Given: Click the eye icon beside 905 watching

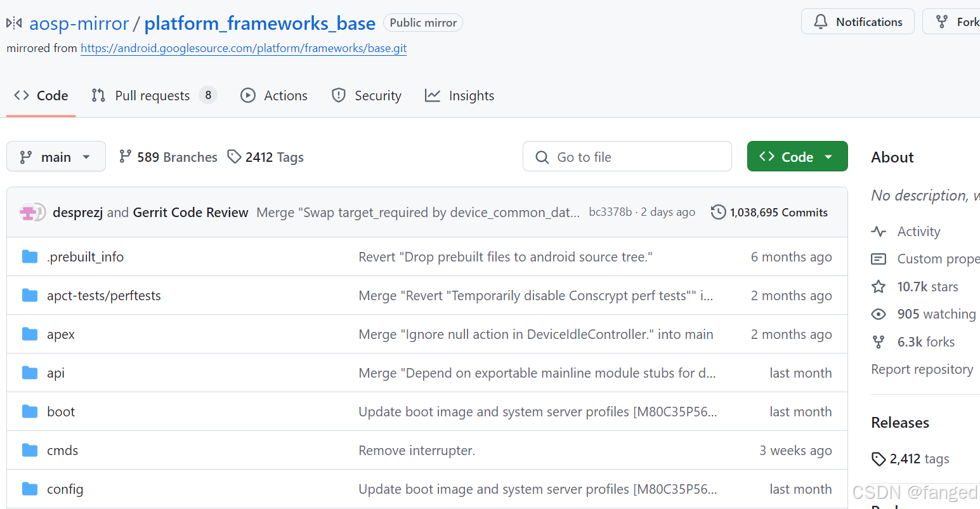Looking at the screenshot, I should click(x=879, y=314).
